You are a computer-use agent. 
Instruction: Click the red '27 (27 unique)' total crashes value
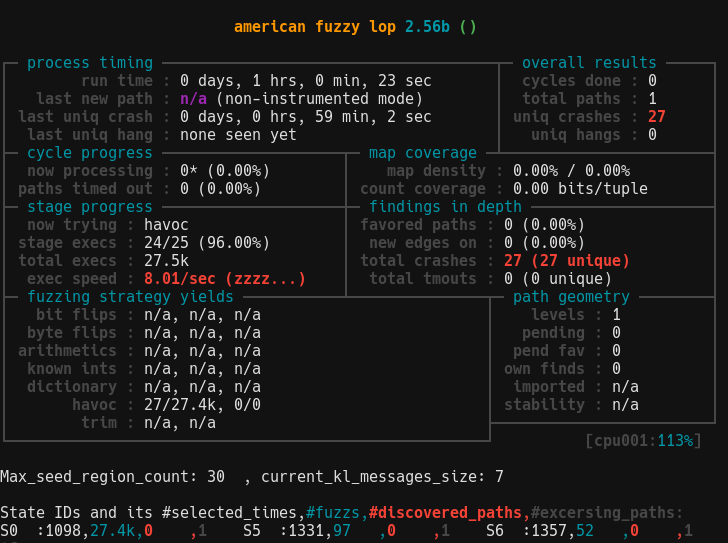click(566, 261)
